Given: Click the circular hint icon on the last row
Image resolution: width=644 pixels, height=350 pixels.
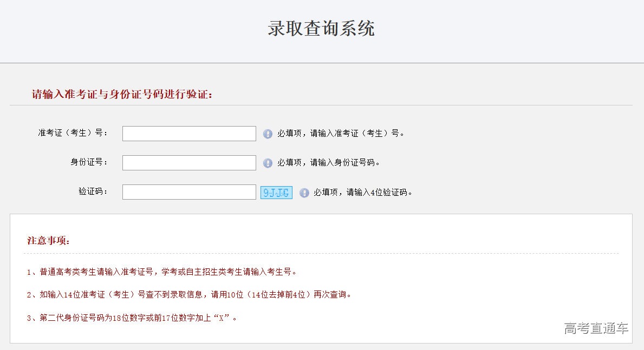Looking at the screenshot, I should [x=304, y=193].
